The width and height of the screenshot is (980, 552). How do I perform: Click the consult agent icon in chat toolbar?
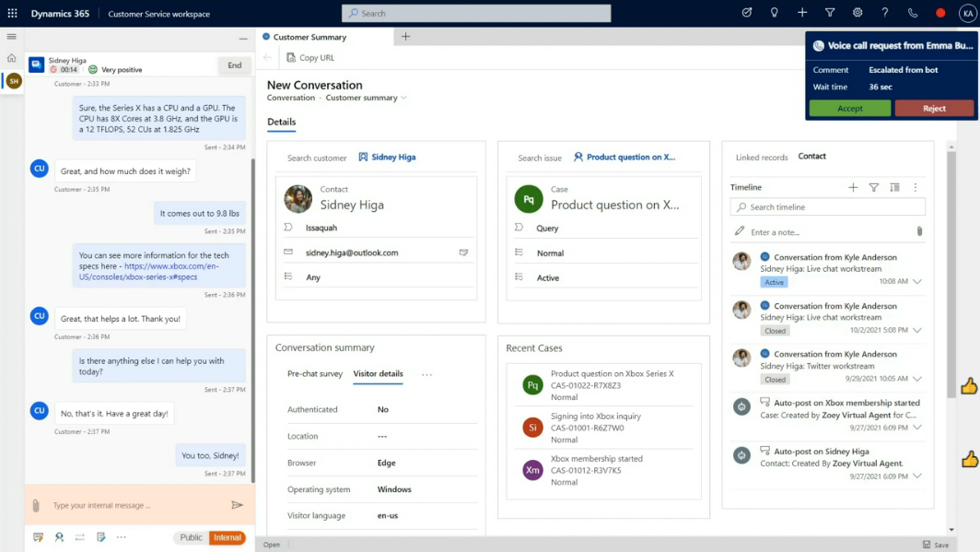[x=59, y=537]
